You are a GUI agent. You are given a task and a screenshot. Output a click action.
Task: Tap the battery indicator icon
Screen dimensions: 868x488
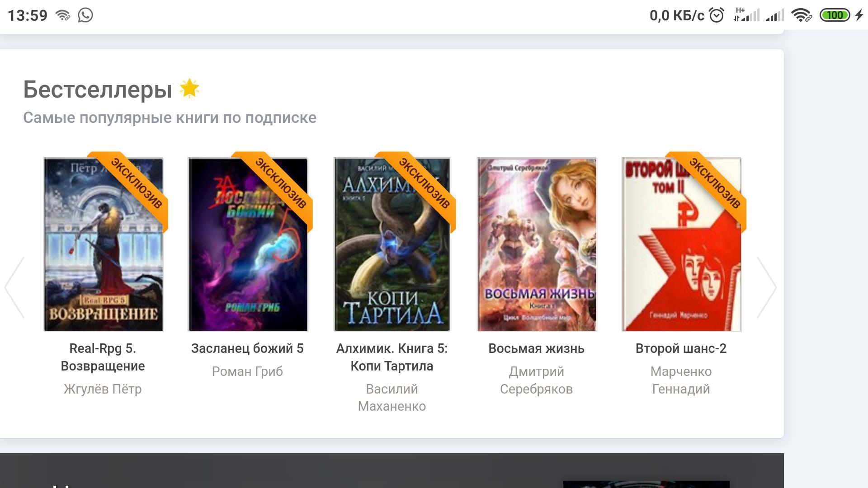[x=835, y=15]
